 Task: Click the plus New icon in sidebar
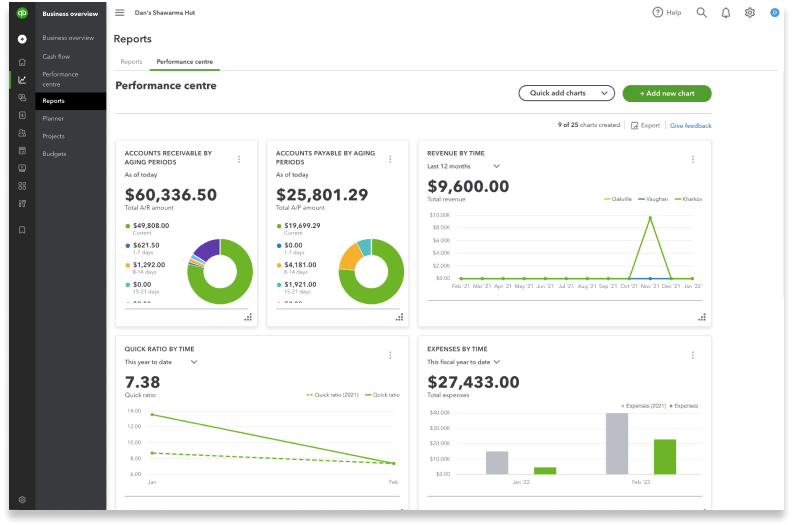(x=22, y=39)
